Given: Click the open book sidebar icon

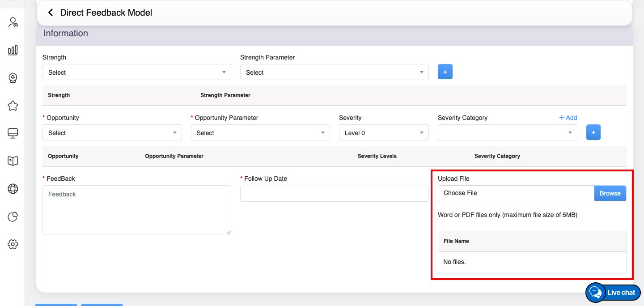Looking at the screenshot, I should pyautogui.click(x=13, y=161).
